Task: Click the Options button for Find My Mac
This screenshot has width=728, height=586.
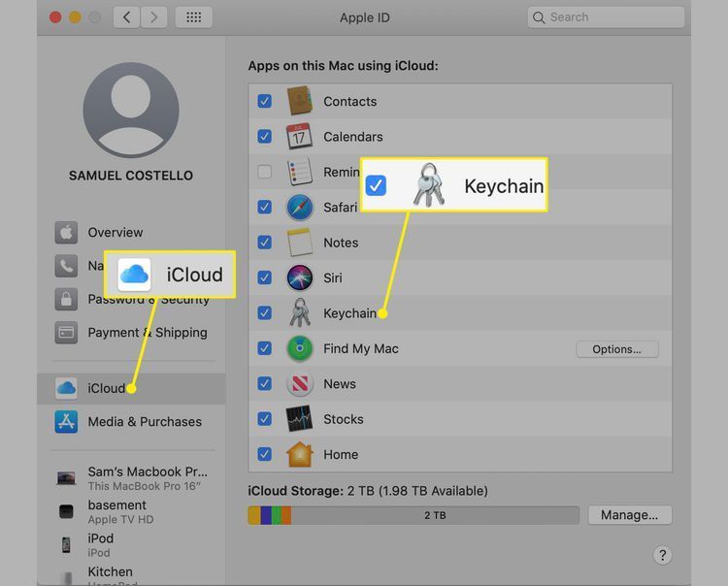Action: coord(616,349)
